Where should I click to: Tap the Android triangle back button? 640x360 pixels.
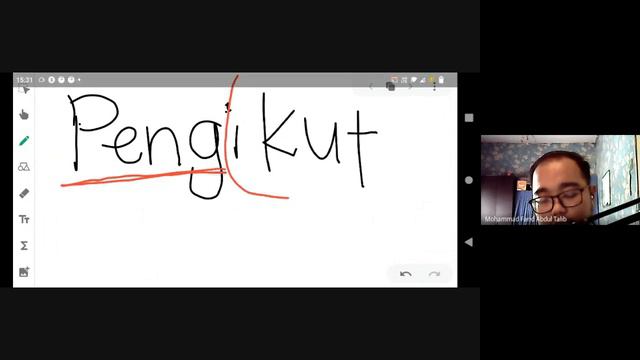pyautogui.click(x=469, y=242)
